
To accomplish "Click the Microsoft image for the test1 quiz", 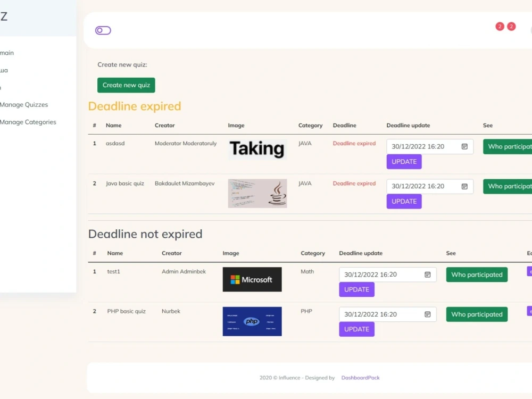I will (252, 279).
